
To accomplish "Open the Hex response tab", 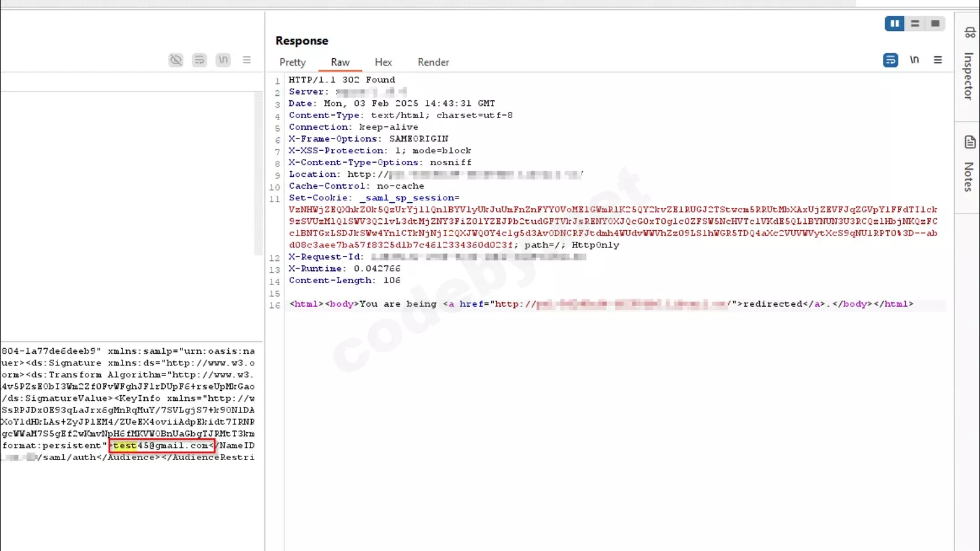I will 383,62.
